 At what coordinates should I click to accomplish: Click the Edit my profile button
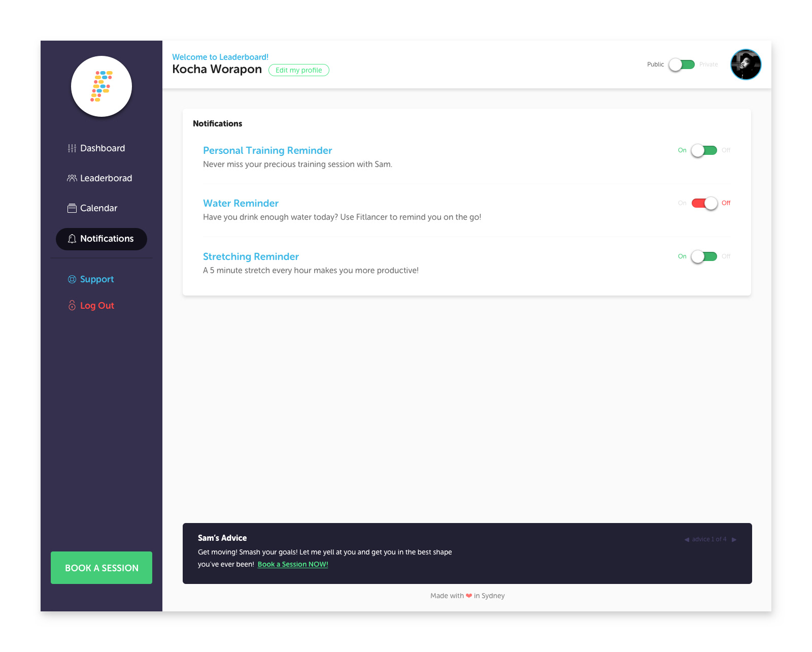pos(298,70)
